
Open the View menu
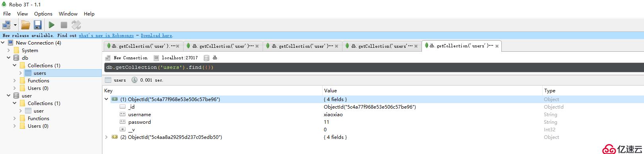coord(22,14)
